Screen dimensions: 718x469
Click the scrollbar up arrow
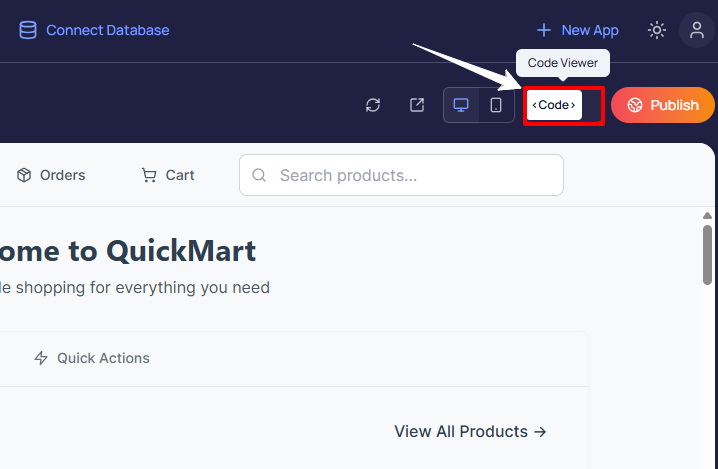708,215
